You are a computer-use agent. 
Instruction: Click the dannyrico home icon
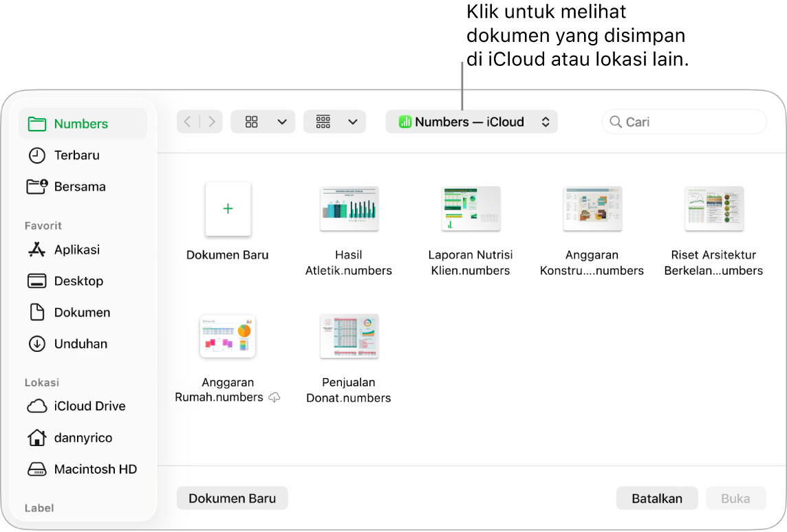(36, 438)
